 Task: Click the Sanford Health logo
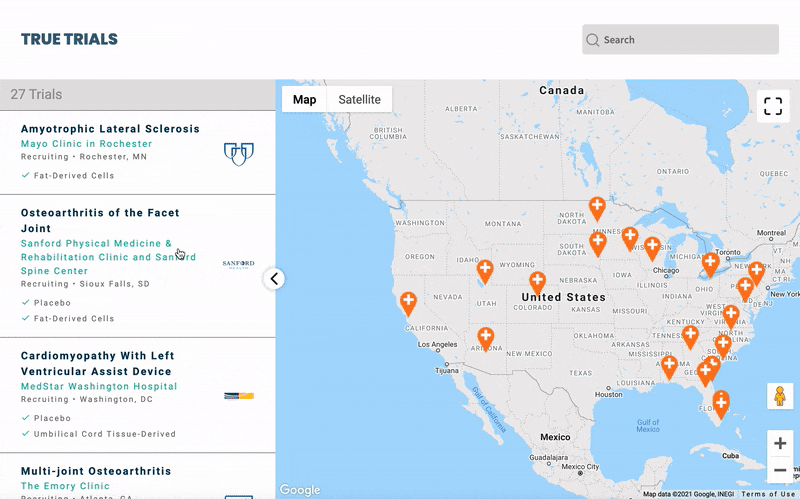tap(238, 264)
